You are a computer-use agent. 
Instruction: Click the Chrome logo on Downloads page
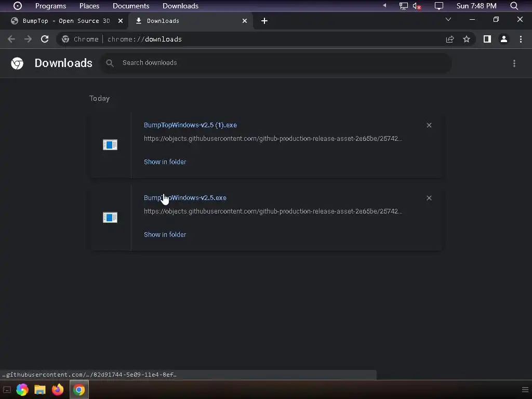click(17, 63)
